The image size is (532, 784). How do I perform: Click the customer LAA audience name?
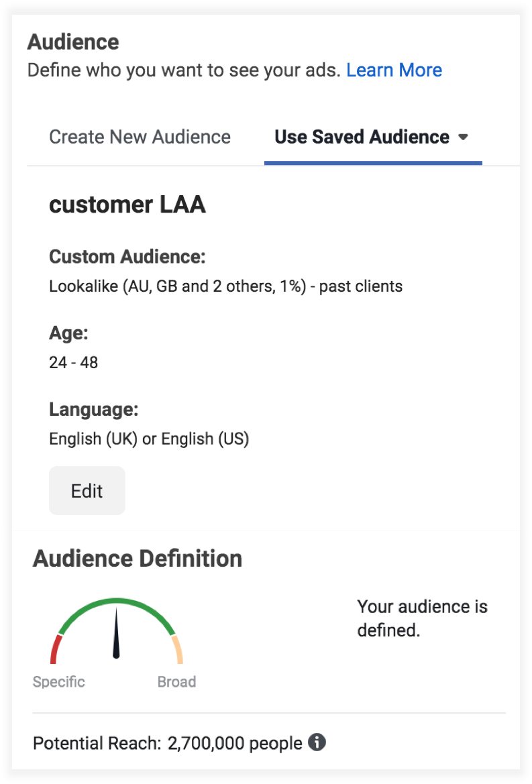pos(127,205)
